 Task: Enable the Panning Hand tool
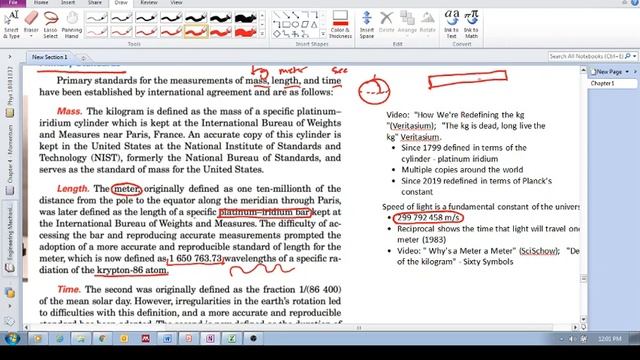click(72, 24)
